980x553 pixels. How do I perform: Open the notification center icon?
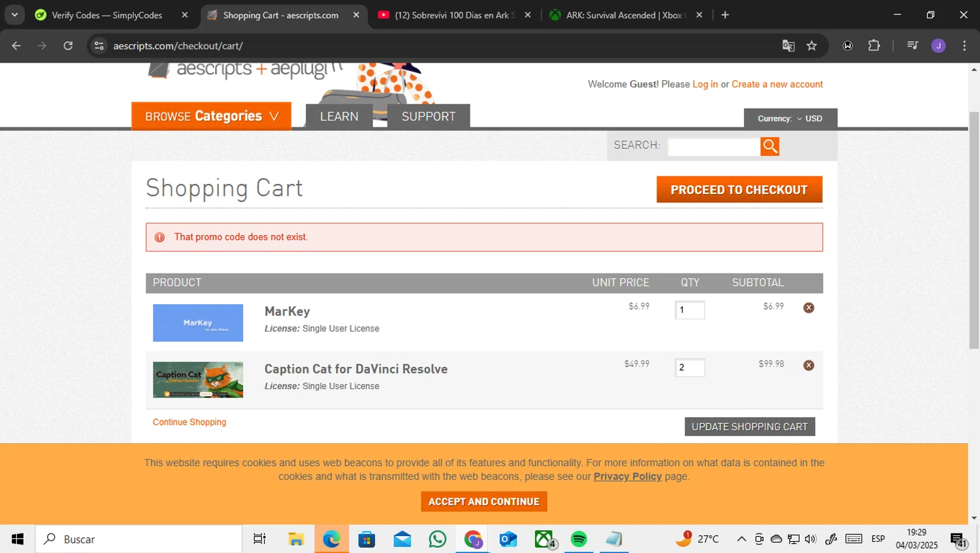958,540
